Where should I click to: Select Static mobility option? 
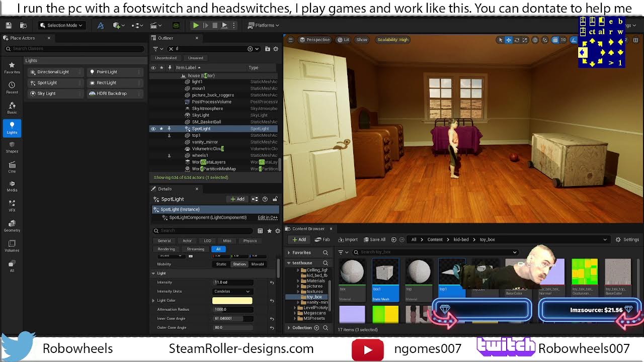(221, 264)
